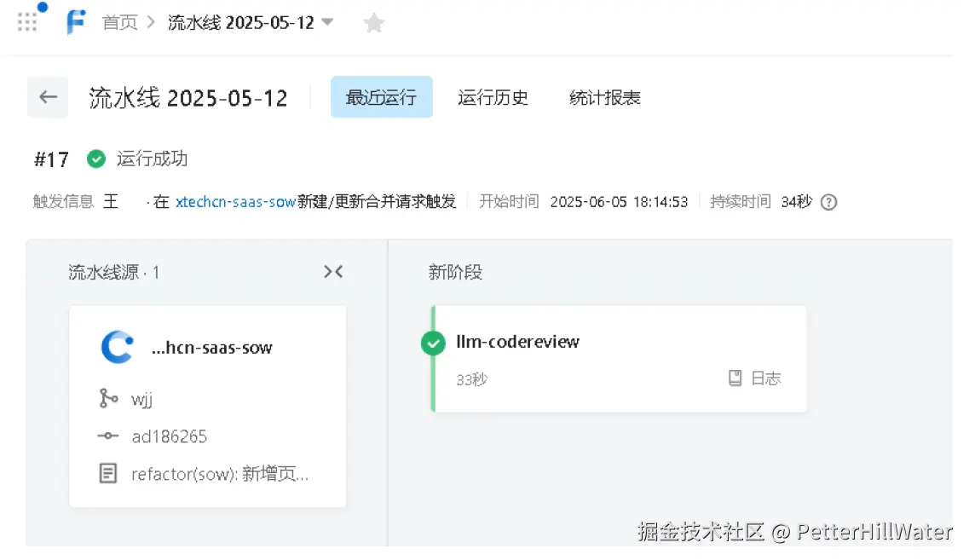
Task: Click the blue F logo icon
Action: click(75, 22)
